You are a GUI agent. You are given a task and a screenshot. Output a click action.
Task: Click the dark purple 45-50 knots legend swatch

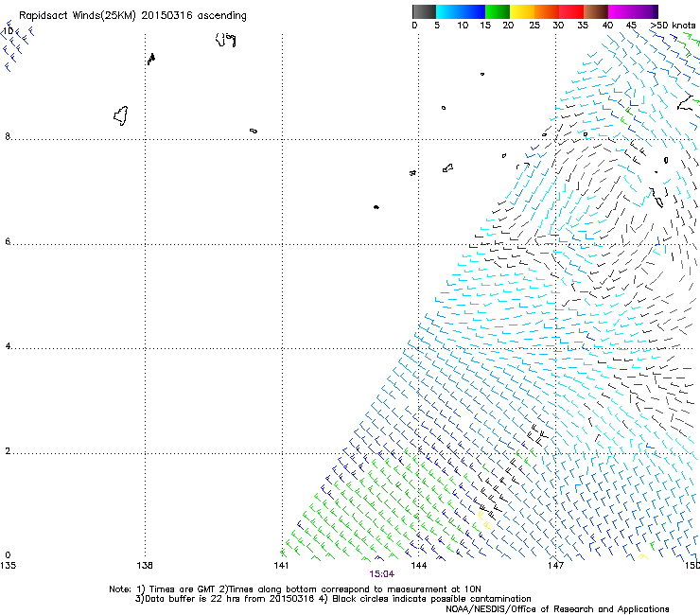(x=645, y=11)
